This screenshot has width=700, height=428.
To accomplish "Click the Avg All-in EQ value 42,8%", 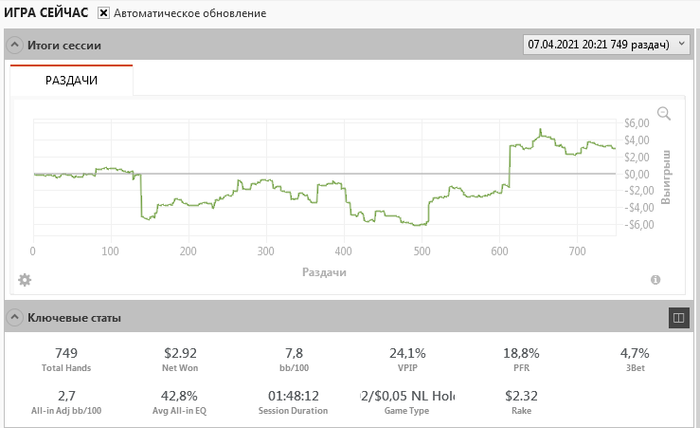I will [180, 395].
